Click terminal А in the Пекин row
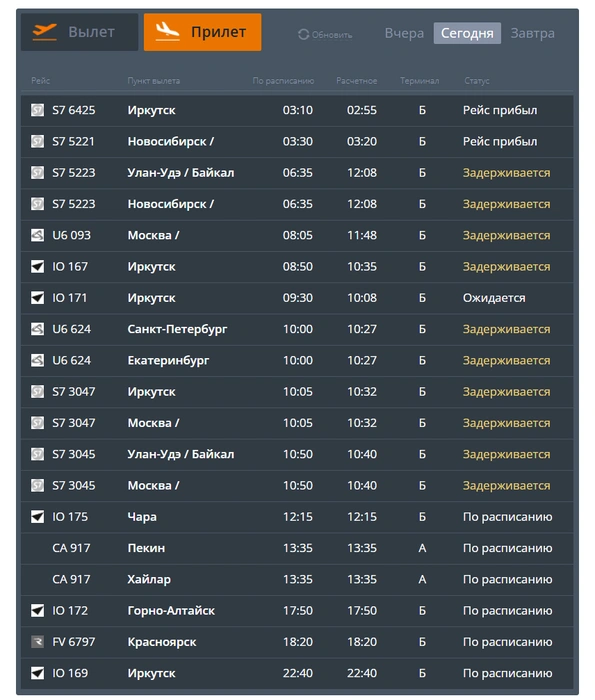Viewport: 595px width, 700px height. 422,548
